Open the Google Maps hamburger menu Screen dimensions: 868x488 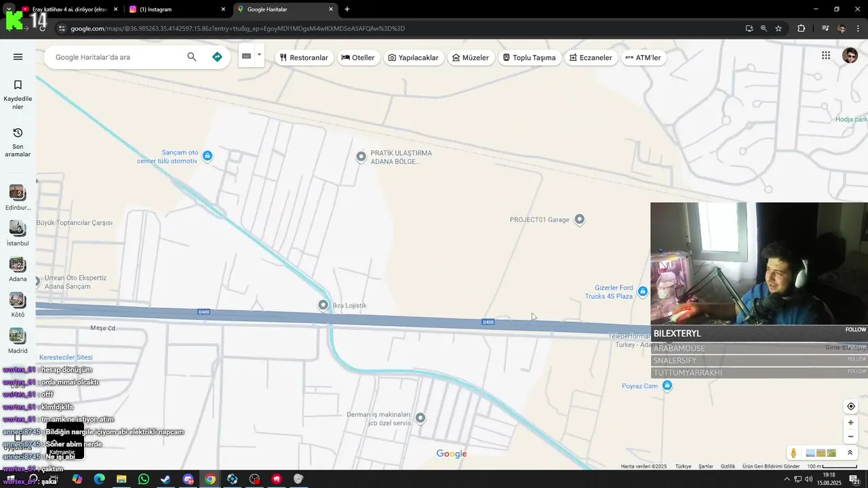[18, 57]
